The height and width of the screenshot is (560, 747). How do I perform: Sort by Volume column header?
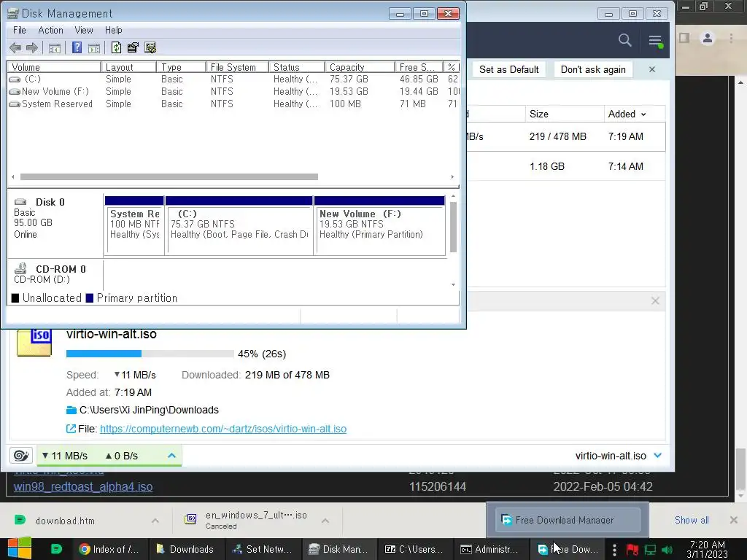54,67
